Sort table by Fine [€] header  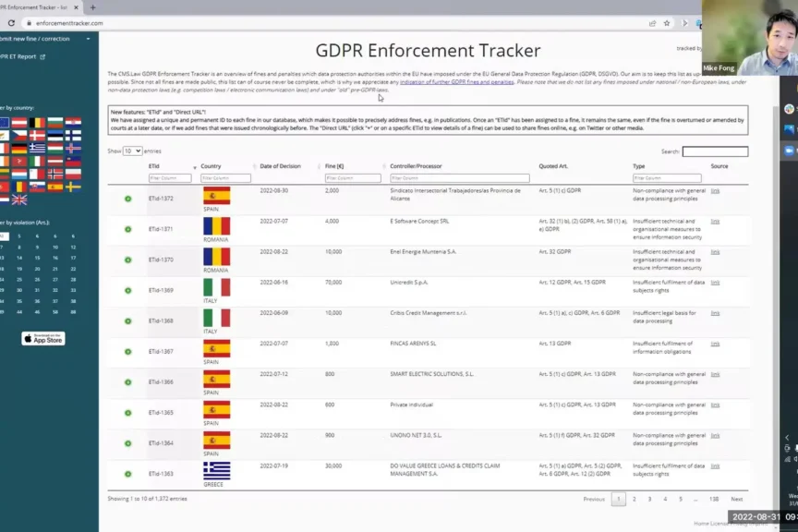pos(334,166)
